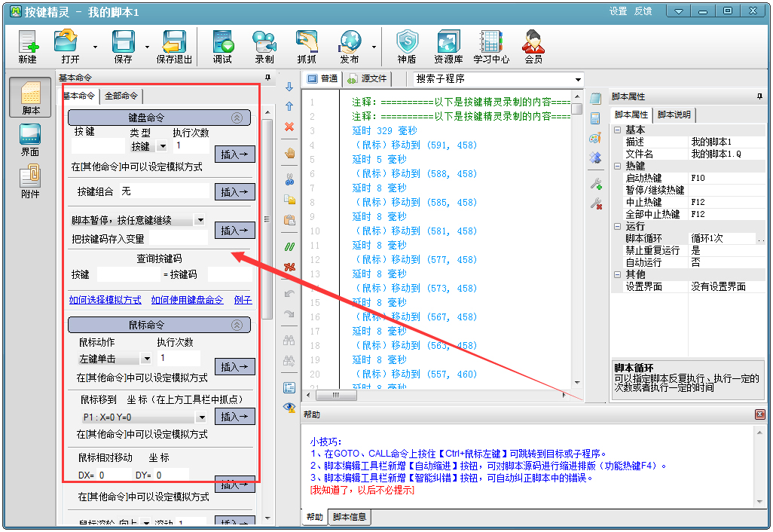Switch to the 源文件 source tab
This screenshot has width=773, height=532.
[368, 79]
